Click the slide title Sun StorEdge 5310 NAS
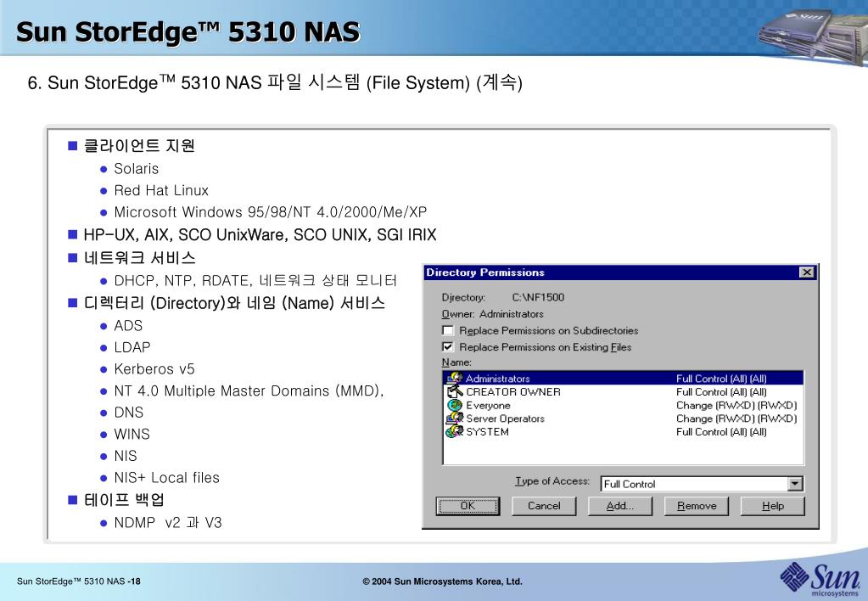The image size is (868, 601). tap(188, 31)
